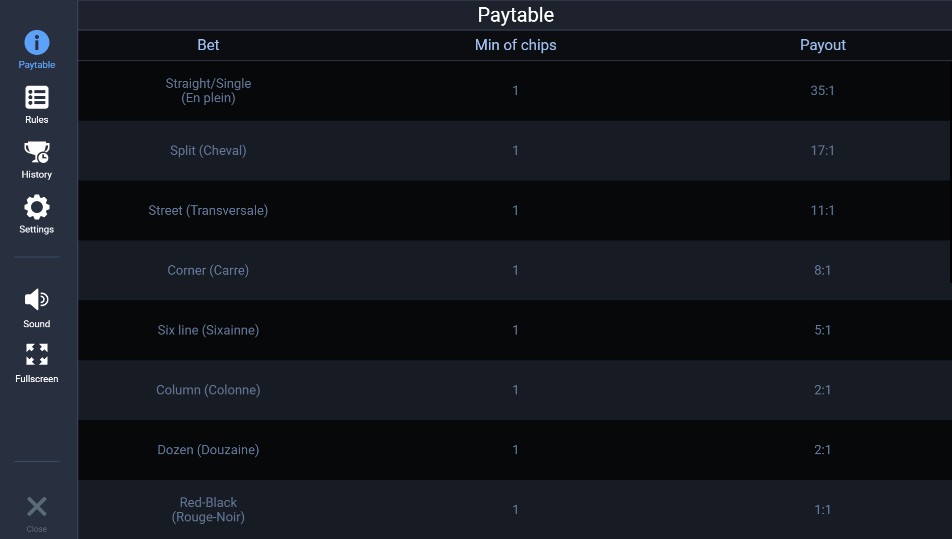Viewport: 952px width, 539px height.
Task: Select the Dozen (Douzaine) bet row
Action: (208, 450)
